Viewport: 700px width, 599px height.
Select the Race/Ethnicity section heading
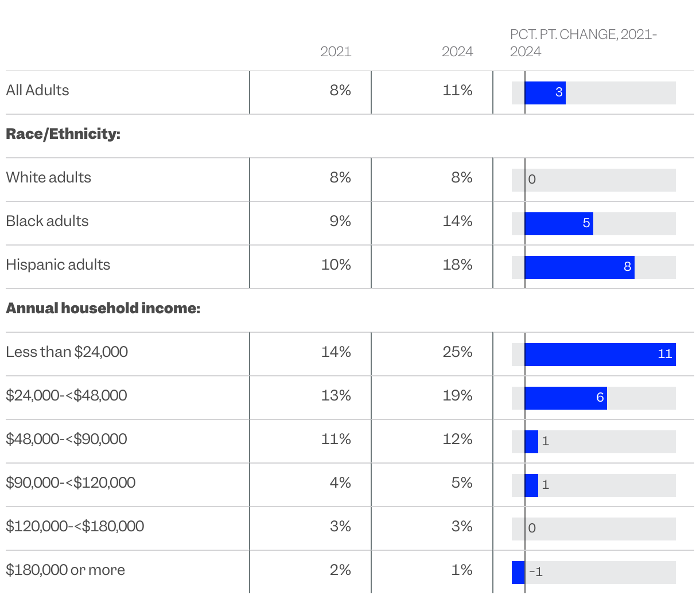63,134
